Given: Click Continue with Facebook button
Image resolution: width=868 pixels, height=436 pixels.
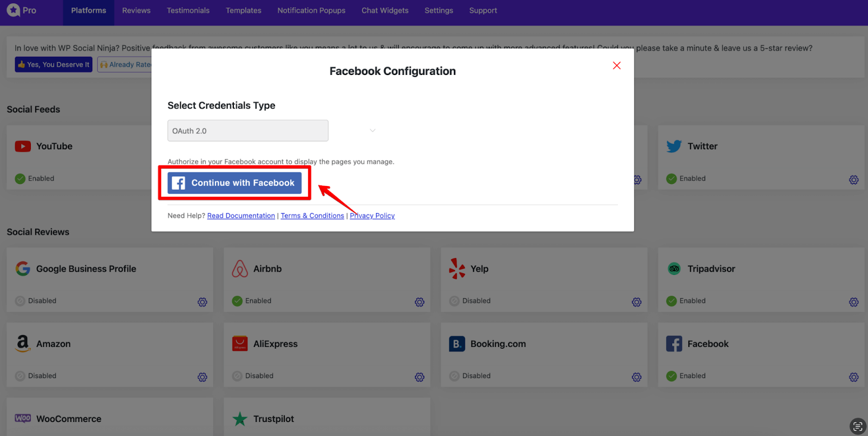Looking at the screenshot, I should pos(234,183).
